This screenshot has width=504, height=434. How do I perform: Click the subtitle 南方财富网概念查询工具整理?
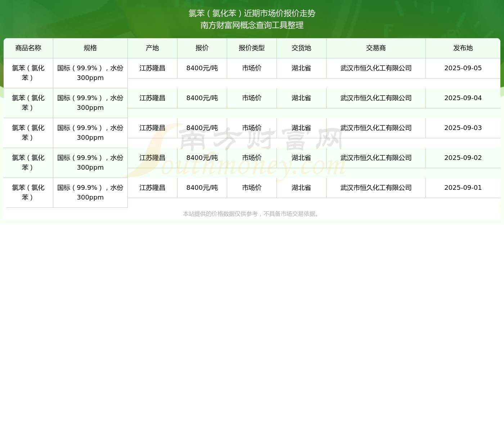(x=252, y=25)
